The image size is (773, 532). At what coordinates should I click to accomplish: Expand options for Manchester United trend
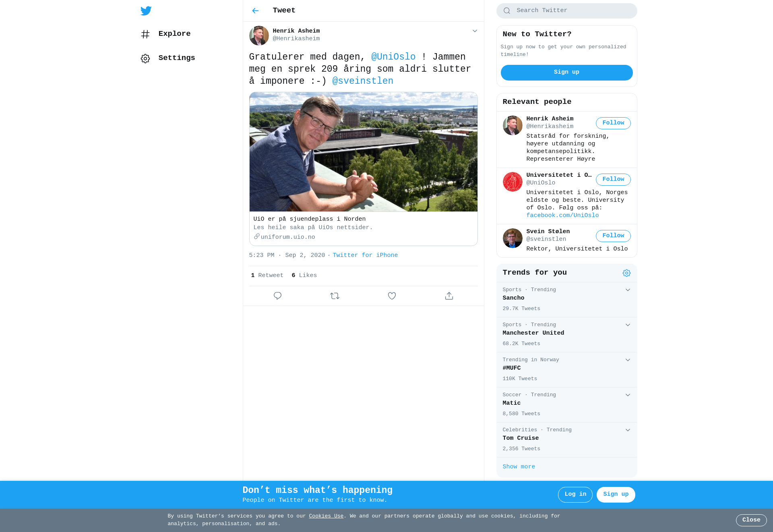point(628,325)
